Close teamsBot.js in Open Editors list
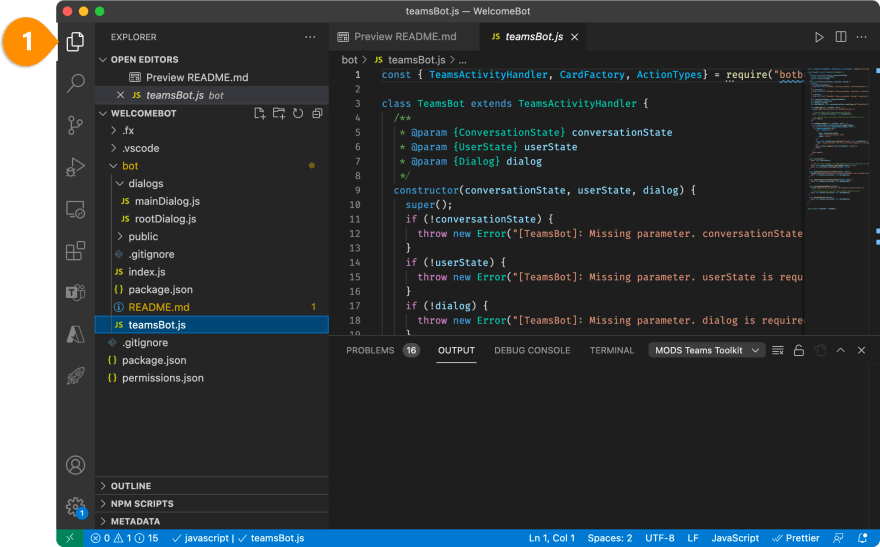 pyautogui.click(x=120, y=95)
